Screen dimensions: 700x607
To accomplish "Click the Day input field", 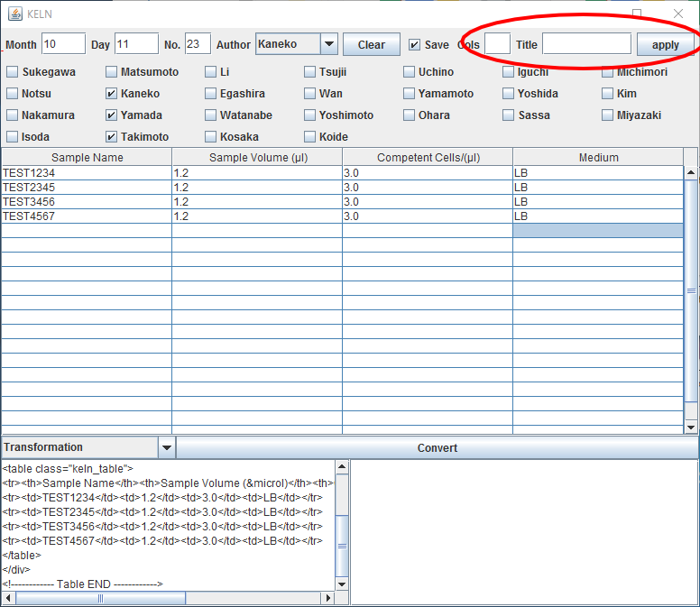I will 136,43.
